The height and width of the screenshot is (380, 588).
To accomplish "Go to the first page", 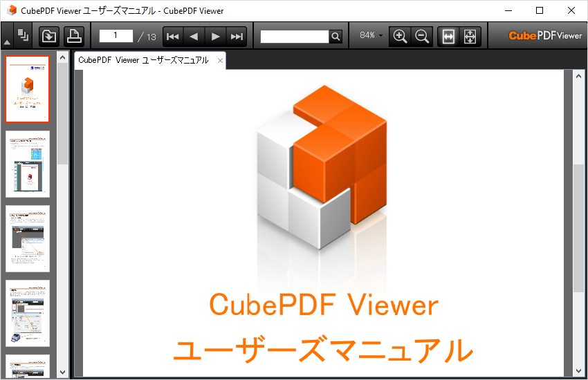I will point(173,37).
